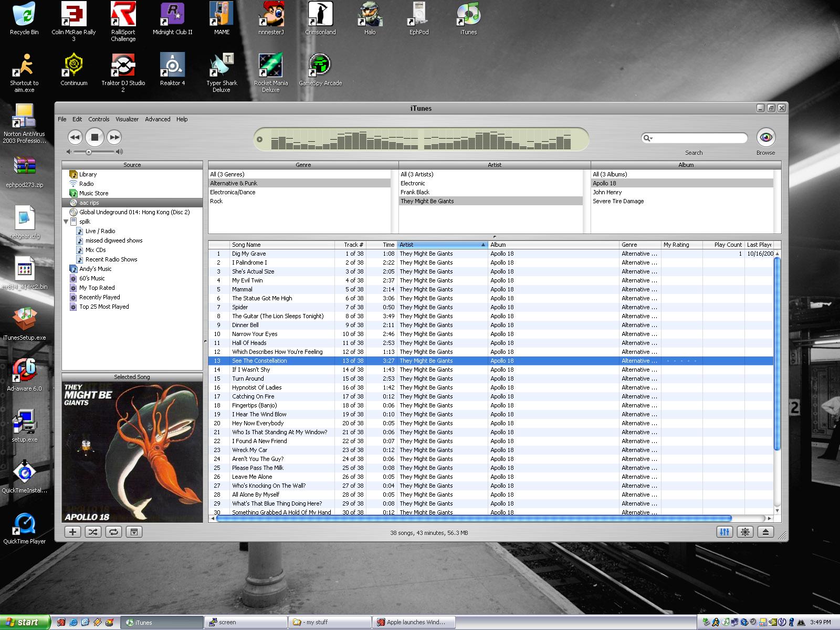The height and width of the screenshot is (630, 840).
Task: Click the Browse eye icon
Action: [x=765, y=138]
